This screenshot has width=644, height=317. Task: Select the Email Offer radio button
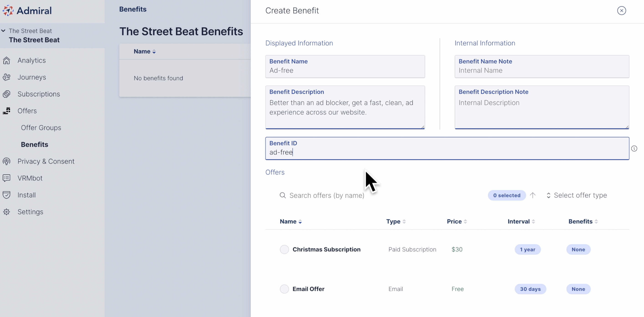coord(284,289)
